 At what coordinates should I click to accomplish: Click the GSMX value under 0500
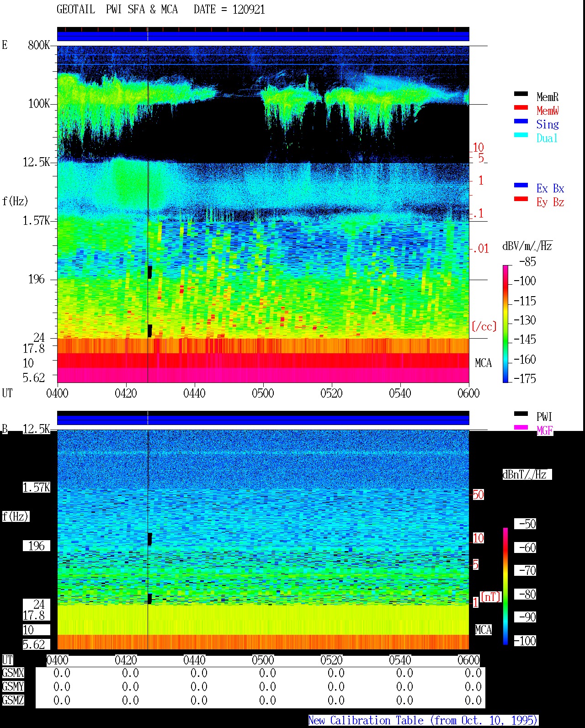tap(267, 673)
